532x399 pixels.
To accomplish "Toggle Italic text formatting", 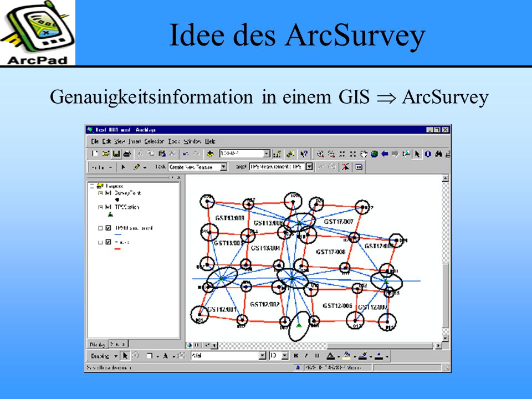I will 306,356.
